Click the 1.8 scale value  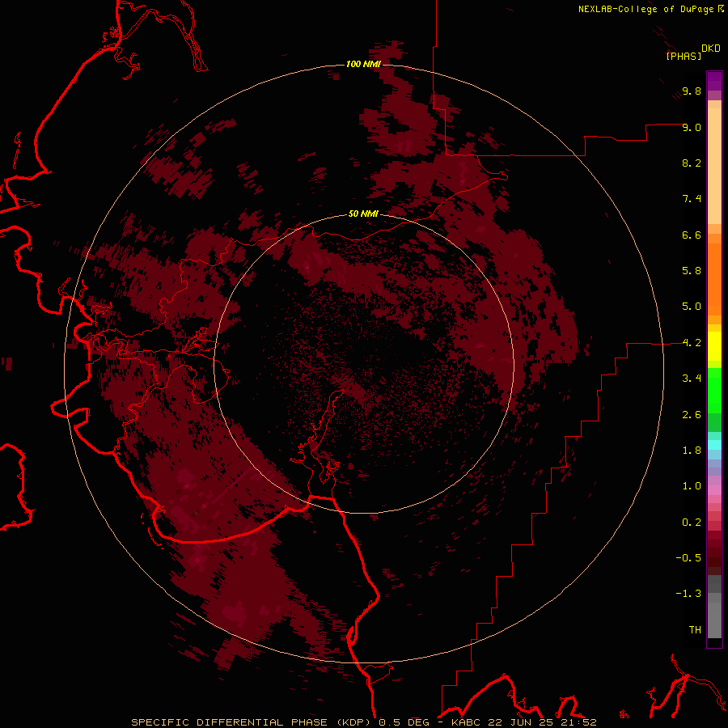tap(692, 451)
